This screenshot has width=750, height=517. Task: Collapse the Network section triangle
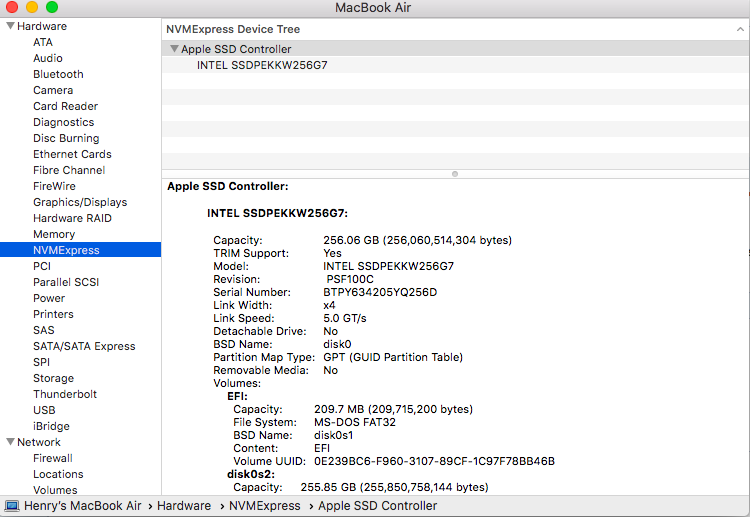pos(10,442)
